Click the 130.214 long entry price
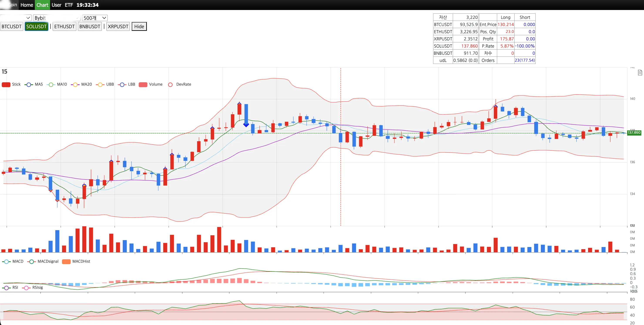644x325 pixels. (505, 25)
